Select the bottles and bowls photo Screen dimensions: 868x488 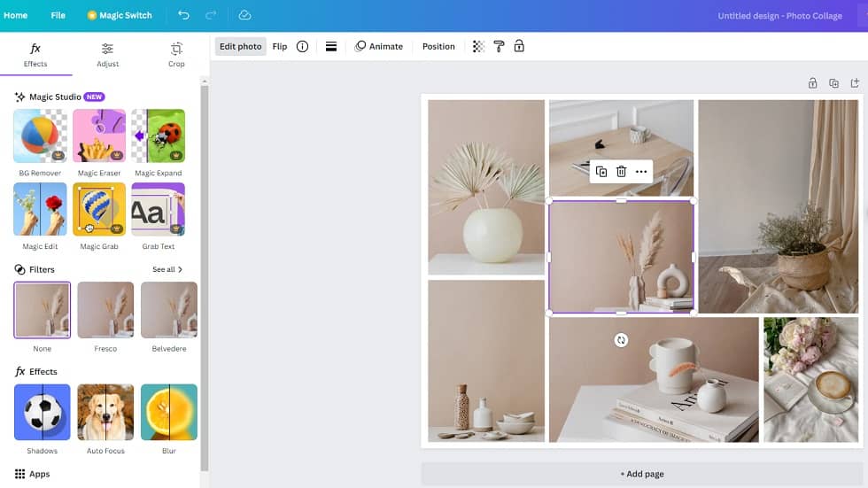coord(486,360)
